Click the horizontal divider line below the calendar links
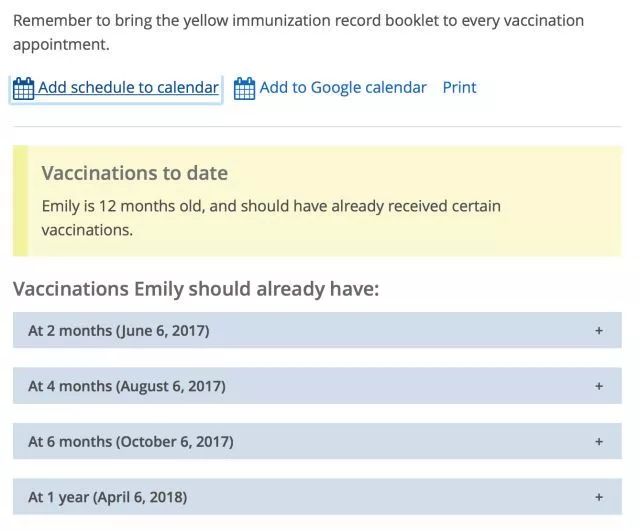 (317, 127)
